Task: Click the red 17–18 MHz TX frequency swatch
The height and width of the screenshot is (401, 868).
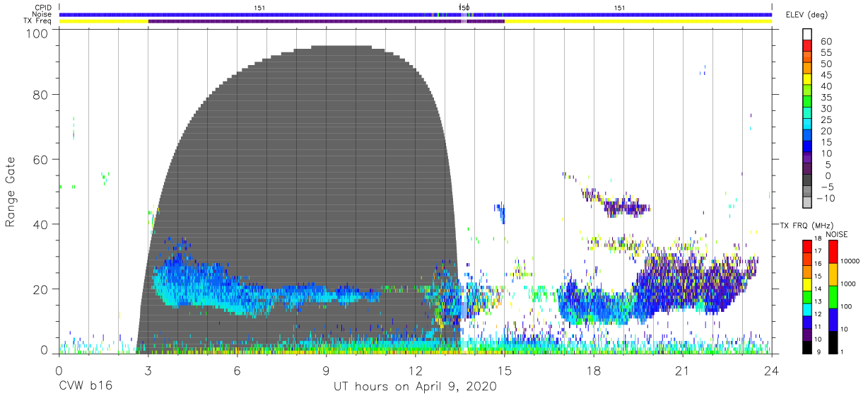Action: click(x=807, y=245)
